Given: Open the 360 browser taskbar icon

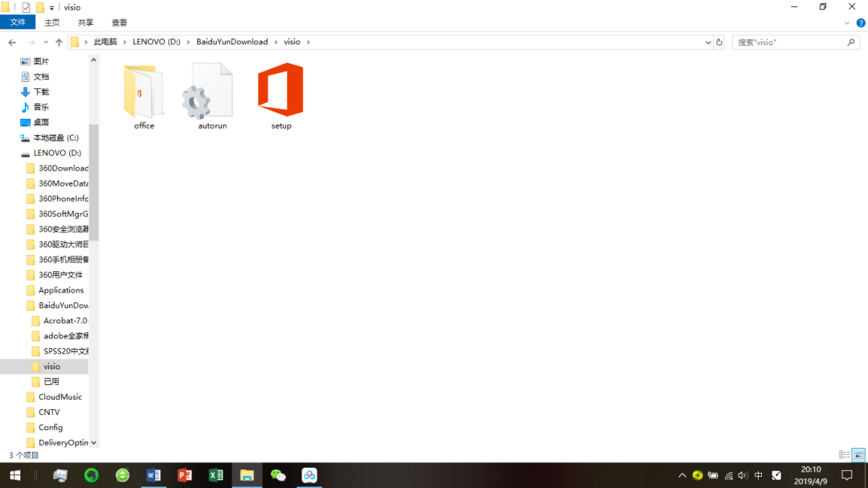Looking at the screenshot, I should point(122,475).
